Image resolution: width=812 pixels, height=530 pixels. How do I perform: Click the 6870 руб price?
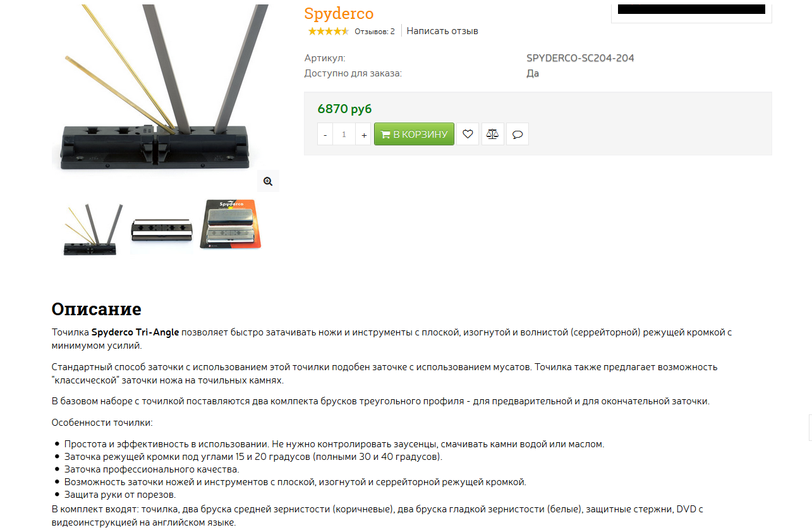click(344, 109)
